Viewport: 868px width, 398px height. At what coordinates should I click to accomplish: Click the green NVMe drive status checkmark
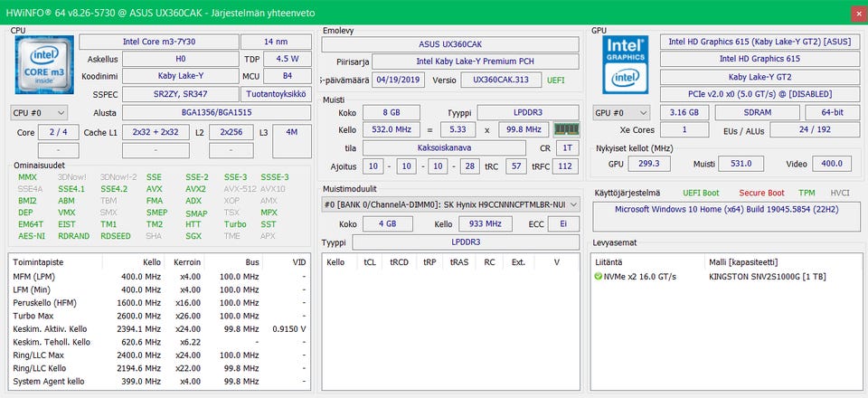[x=599, y=275]
